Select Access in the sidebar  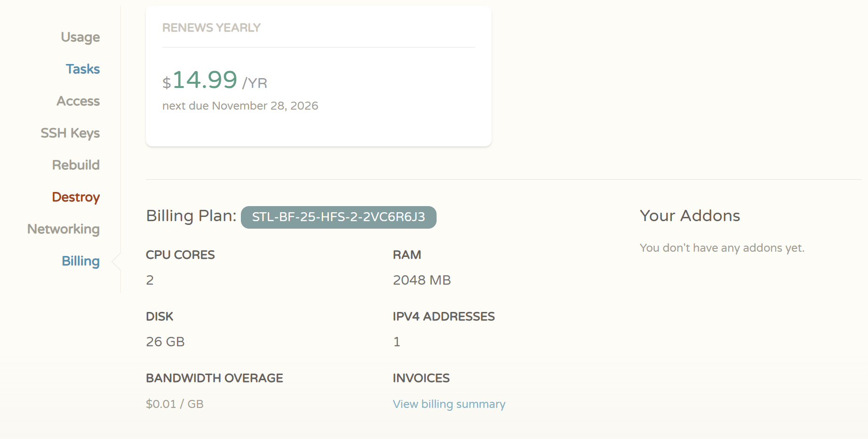click(78, 101)
